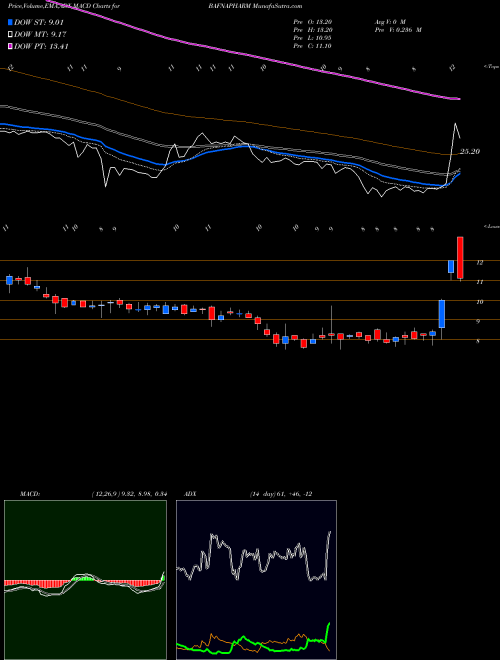The height and width of the screenshot is (660, 500).
Task: Select the 'DOW ST: 9.01' legend text
Action: [x=39, y=23]
